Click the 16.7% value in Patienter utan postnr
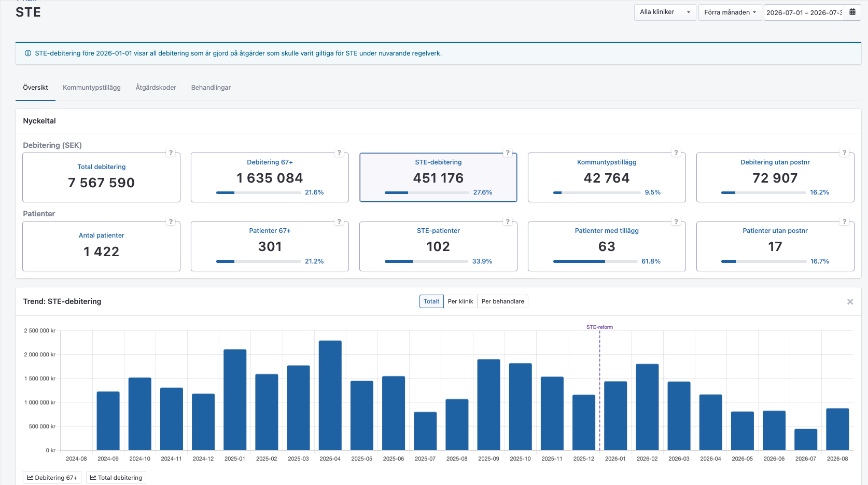 820,261
